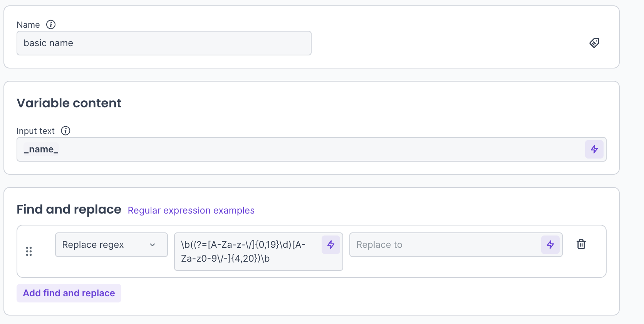Click the tag icon in Name section
The width and height of the screenshot is (644, 324).
[x=594, y=43]
